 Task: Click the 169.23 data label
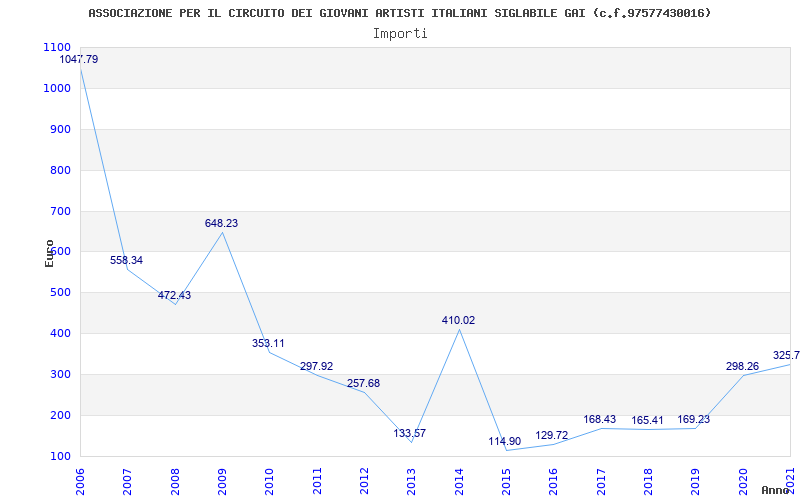click(x=693, y=419)
